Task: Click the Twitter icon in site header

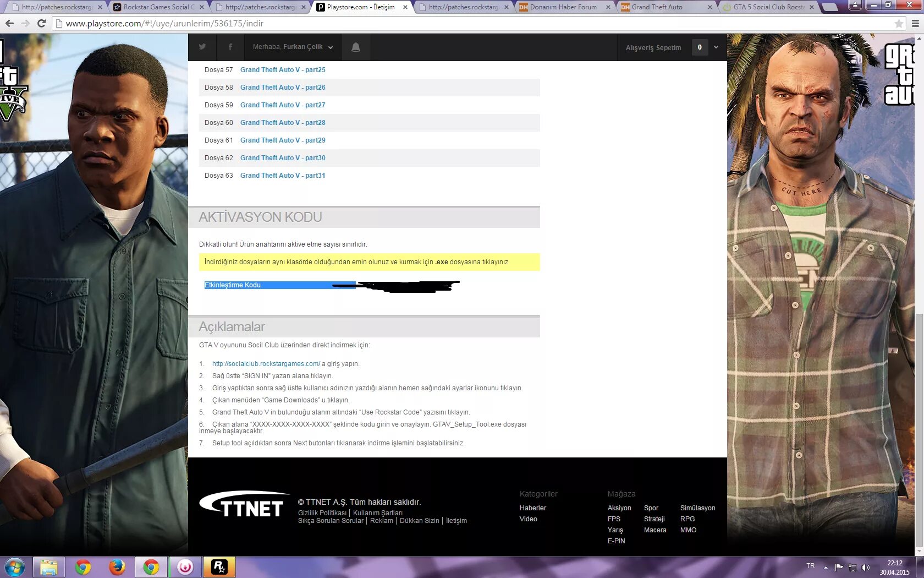Action: [x=202, y=47]
